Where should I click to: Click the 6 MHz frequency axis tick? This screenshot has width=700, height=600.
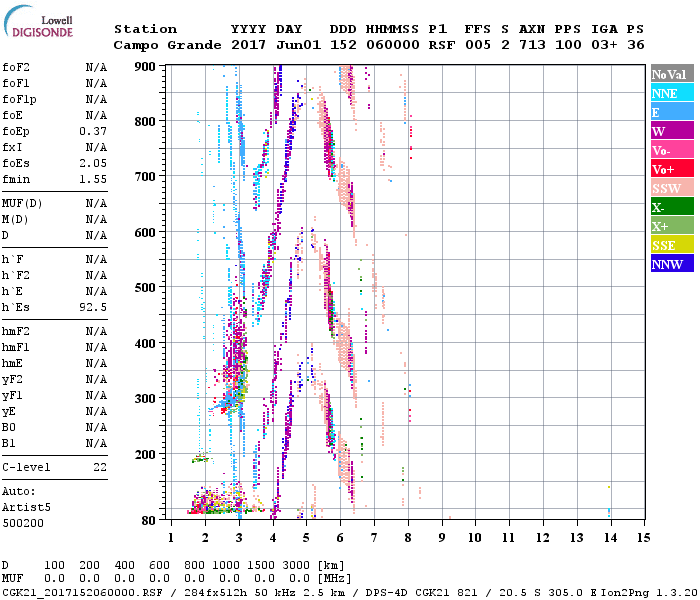tap(340, 538)
